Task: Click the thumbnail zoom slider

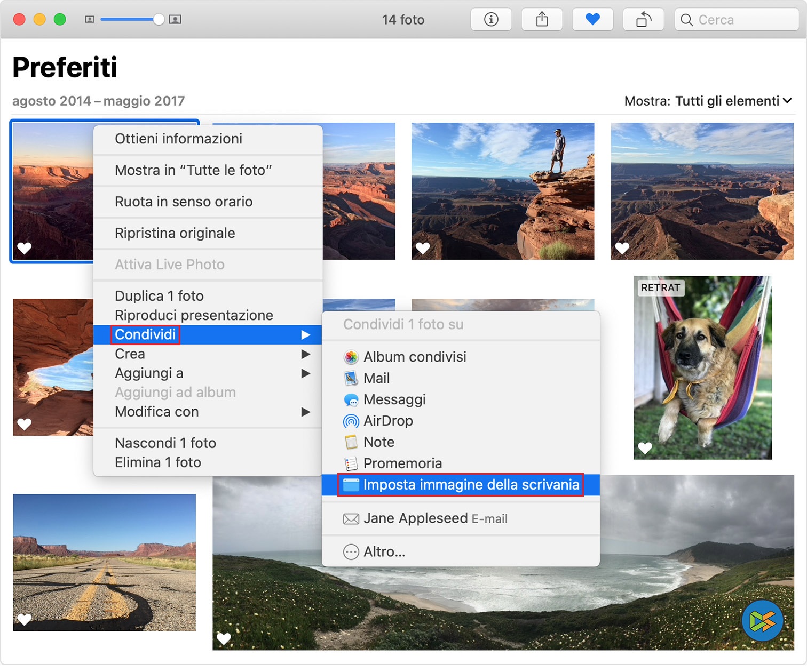Action: [132, 20]
